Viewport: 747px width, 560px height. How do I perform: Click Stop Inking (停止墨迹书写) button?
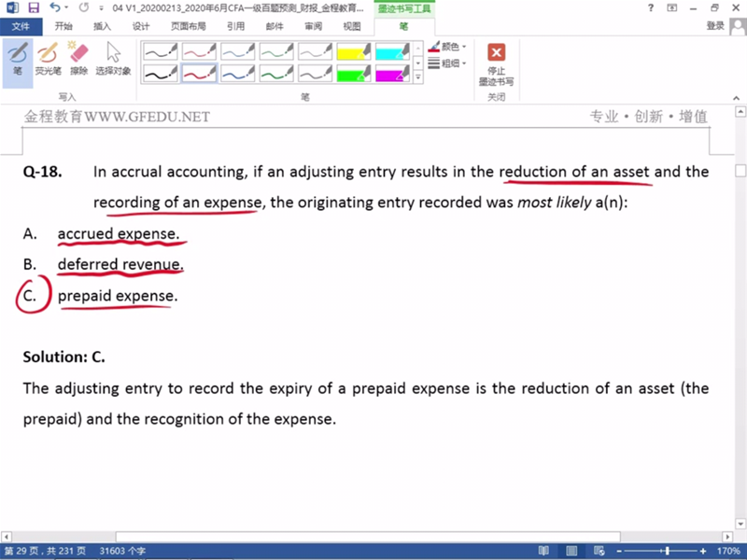496,63
